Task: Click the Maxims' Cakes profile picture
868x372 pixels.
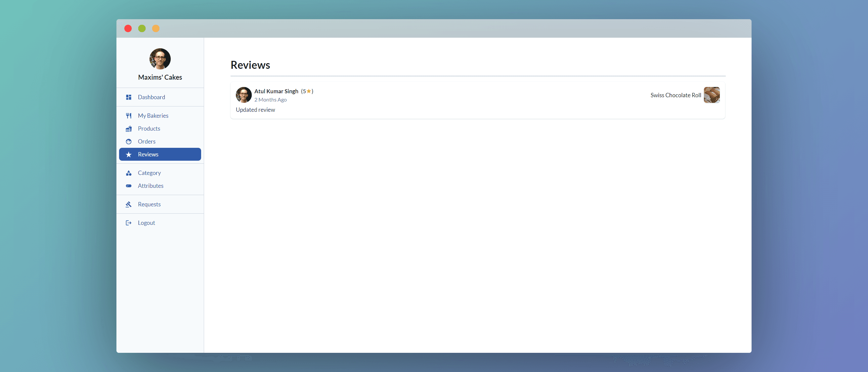Action: click(x=160, y=59)
